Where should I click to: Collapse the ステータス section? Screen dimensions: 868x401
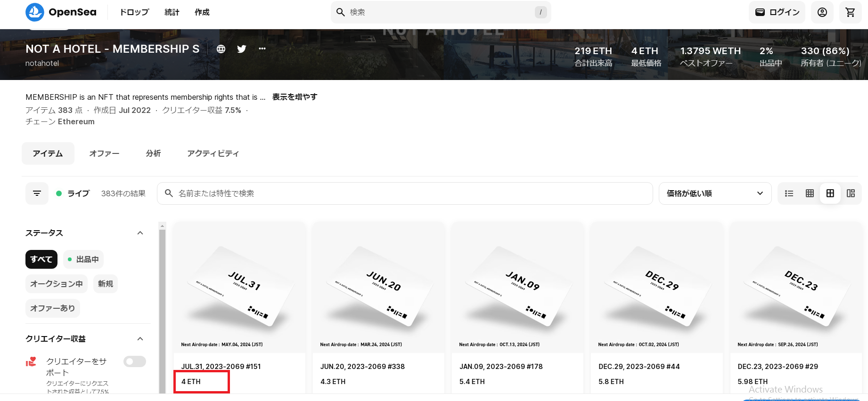[140, 233]
